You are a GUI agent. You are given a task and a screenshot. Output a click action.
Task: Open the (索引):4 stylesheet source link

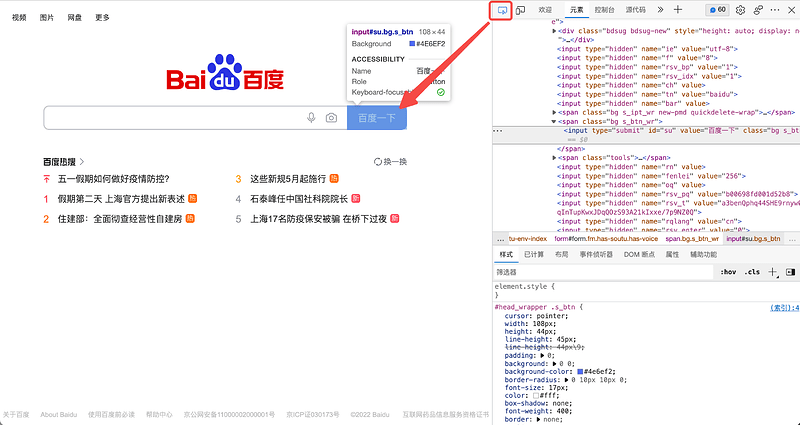[784, 308]
